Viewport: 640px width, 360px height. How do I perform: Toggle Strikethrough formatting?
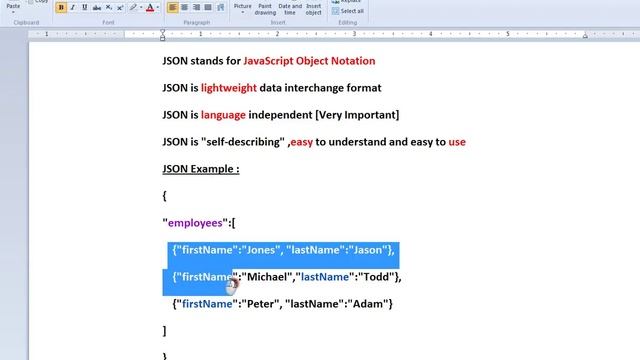(x=97, y=7)
